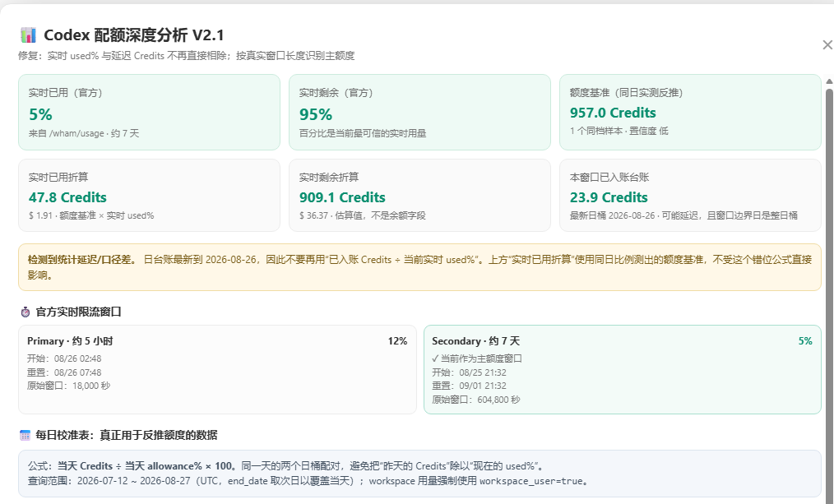Click the 检测到统计延迟/口径差 warning banner
Image resolution: width=834 pixels, height=504 pixels.
(419, 267)
